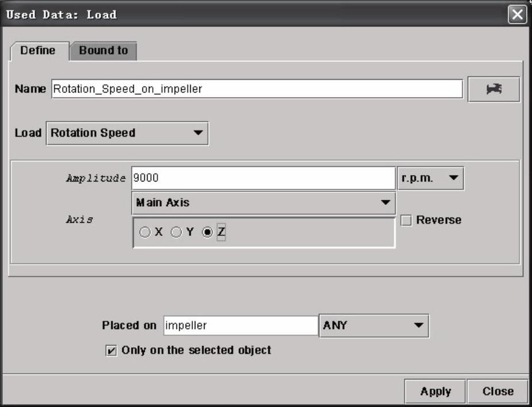Click the icon button beside the Name field

coord(494,90)
